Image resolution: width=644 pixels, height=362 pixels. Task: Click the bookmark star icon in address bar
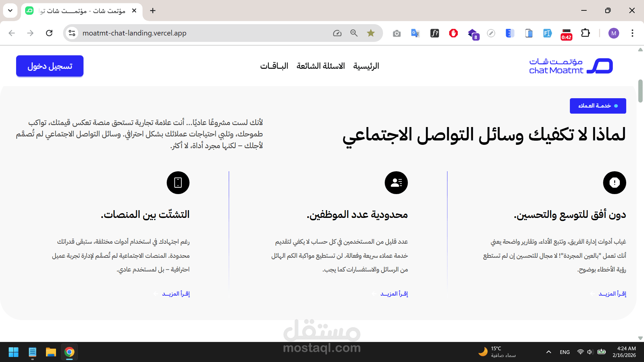371,33
